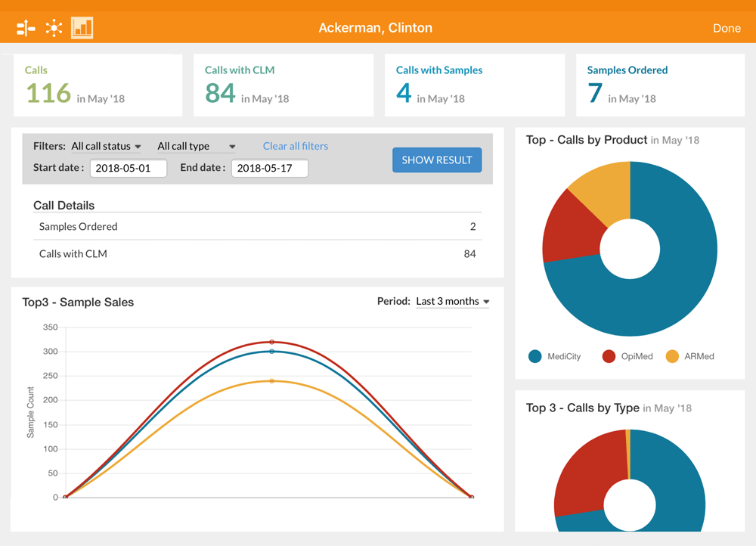Open the All call type dropdown
756x546 pixels.
click(x=195, y=146)
